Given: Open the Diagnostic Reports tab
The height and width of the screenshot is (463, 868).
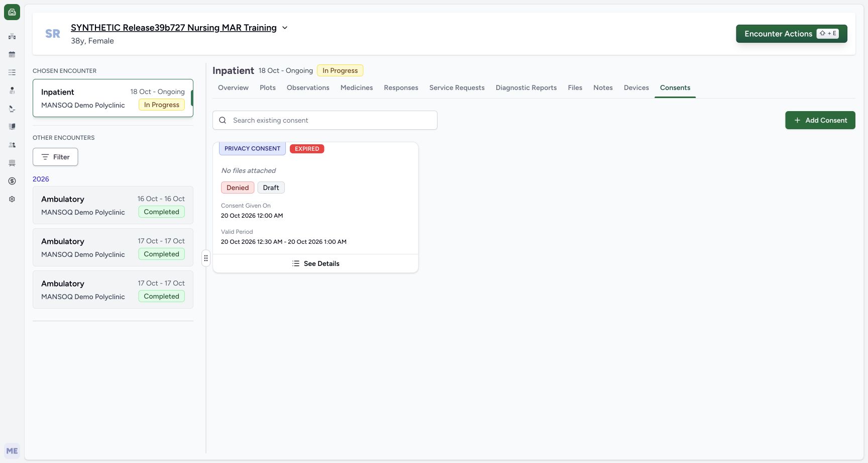Looking at the screenshot, I should click(526, 87).
